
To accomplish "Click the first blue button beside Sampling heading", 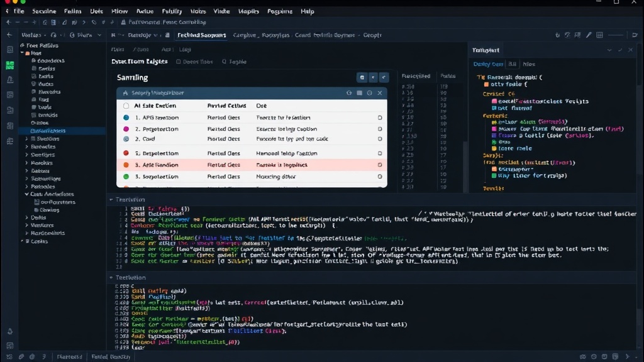I will coord(362,77).
